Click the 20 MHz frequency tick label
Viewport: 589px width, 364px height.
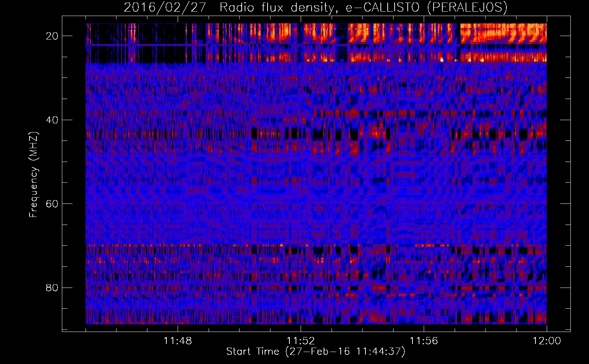(52, 36)
